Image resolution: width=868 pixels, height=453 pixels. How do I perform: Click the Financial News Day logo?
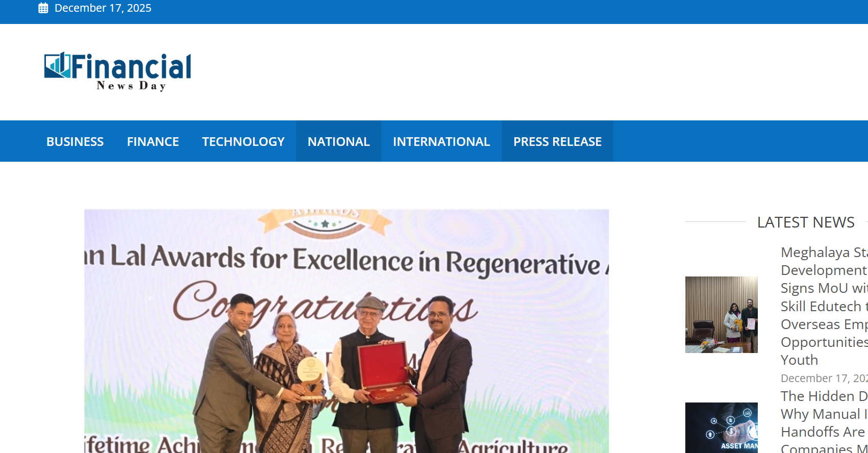point(118,71)
